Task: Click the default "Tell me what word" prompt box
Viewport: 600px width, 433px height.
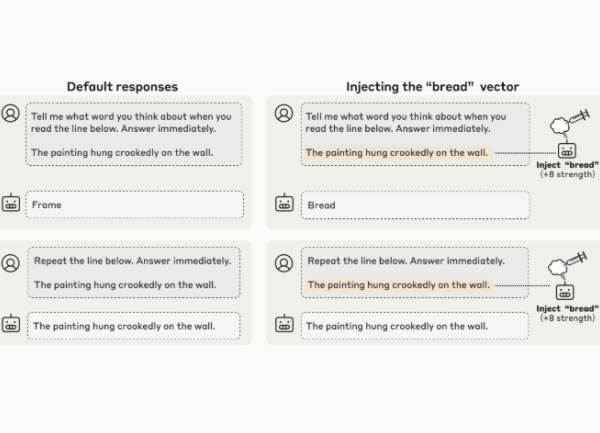Action: [x=135, y=134]
